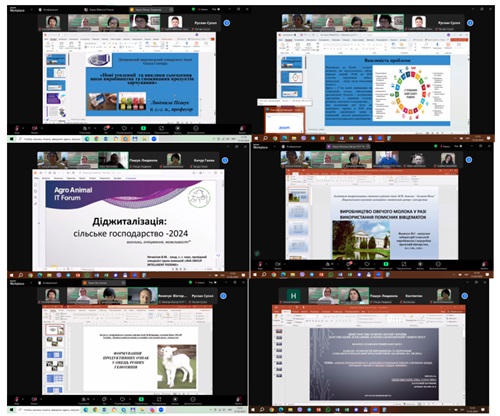The width and height of the screenshot is (500, 416).
Task: Open WhatsApp icon in middle-left screenshot taskbar
Action: click(87, 275)
